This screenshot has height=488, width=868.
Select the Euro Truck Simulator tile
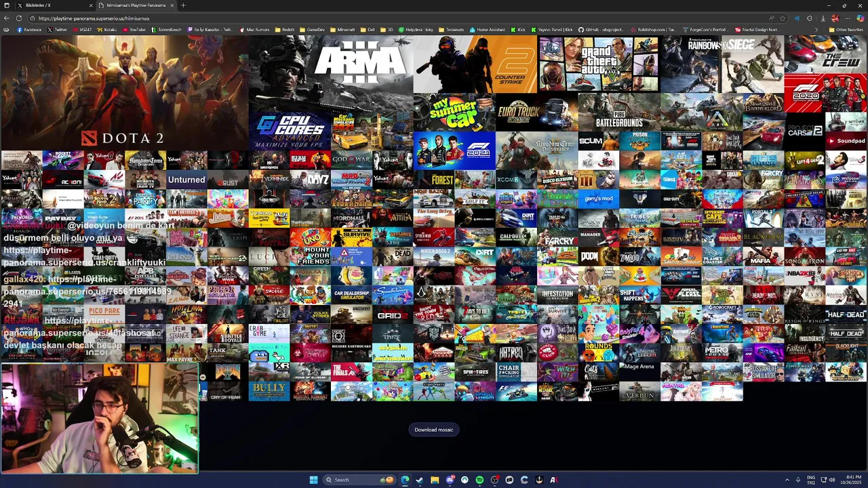[537, 113]
